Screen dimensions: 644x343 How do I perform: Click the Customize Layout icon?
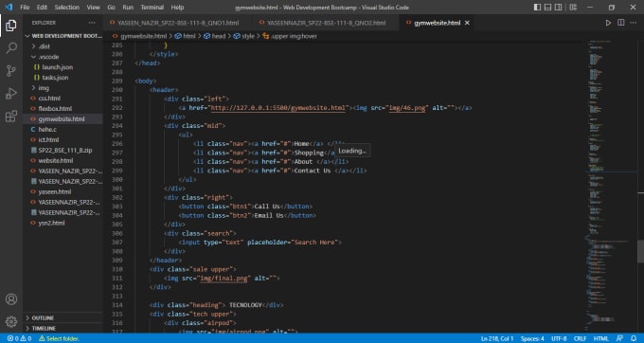pyautogui.click(x=573, y=7)
